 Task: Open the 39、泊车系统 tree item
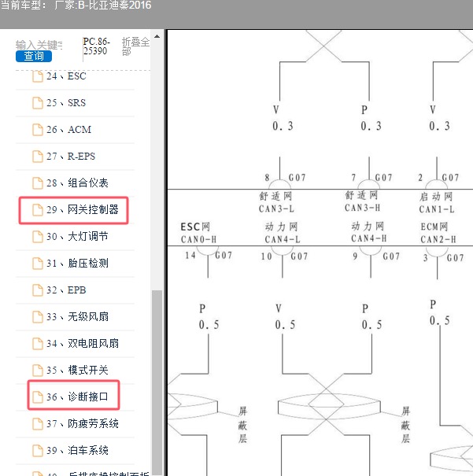coord(77,451)
